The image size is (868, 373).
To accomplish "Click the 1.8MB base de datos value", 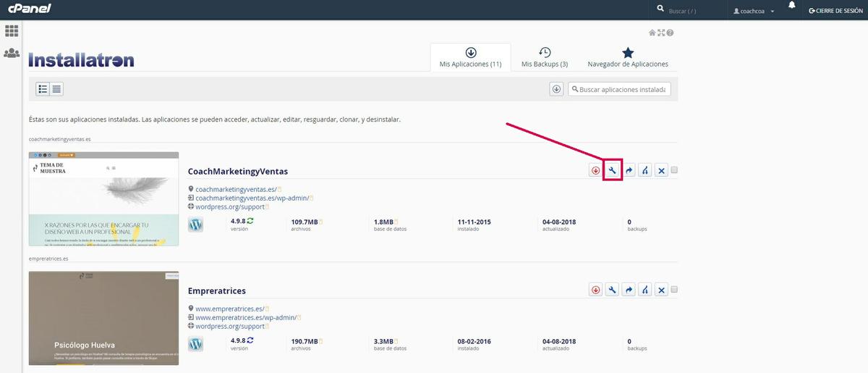I will (x=383, y=221).
